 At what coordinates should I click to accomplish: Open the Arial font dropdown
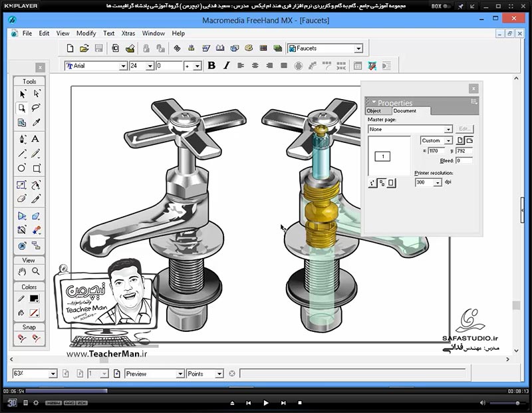(124, 66)
